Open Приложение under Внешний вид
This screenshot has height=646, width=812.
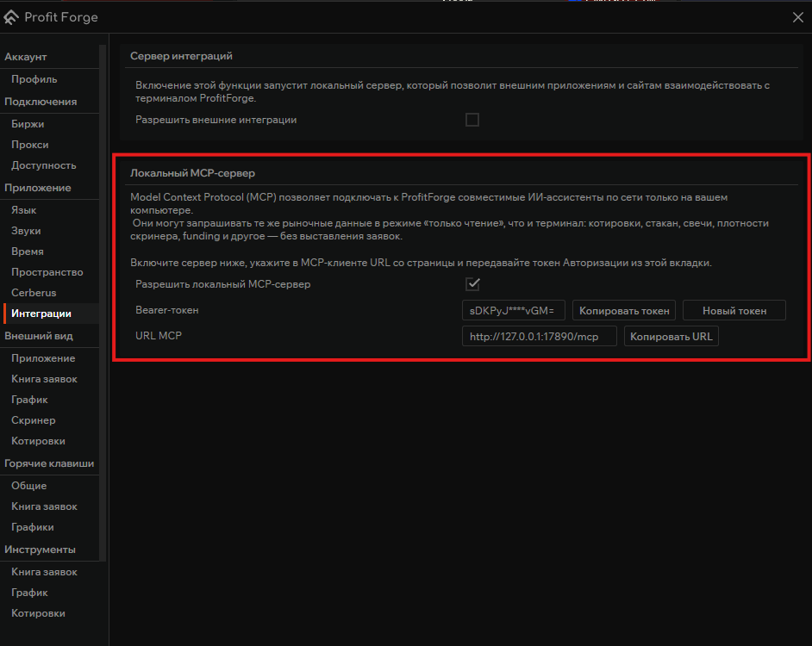pos(43,358)
